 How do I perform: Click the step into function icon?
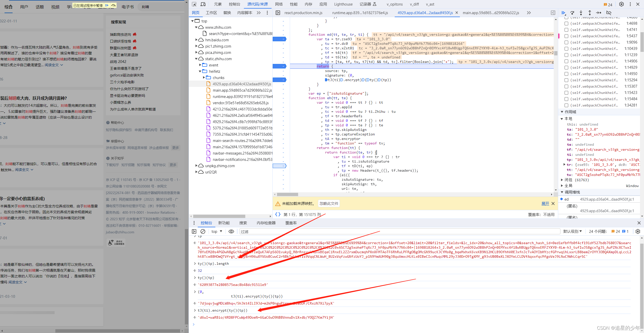point(581,13)
